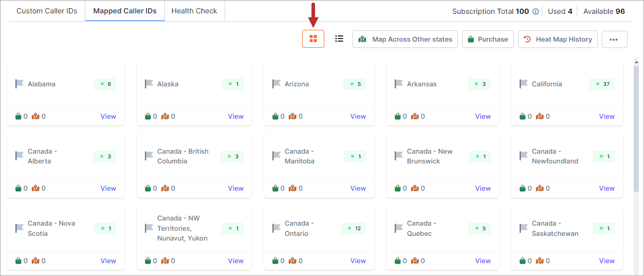The image size is (644, 276).
Task: Switch to grid view icon
Action: [x=313, y=39]
